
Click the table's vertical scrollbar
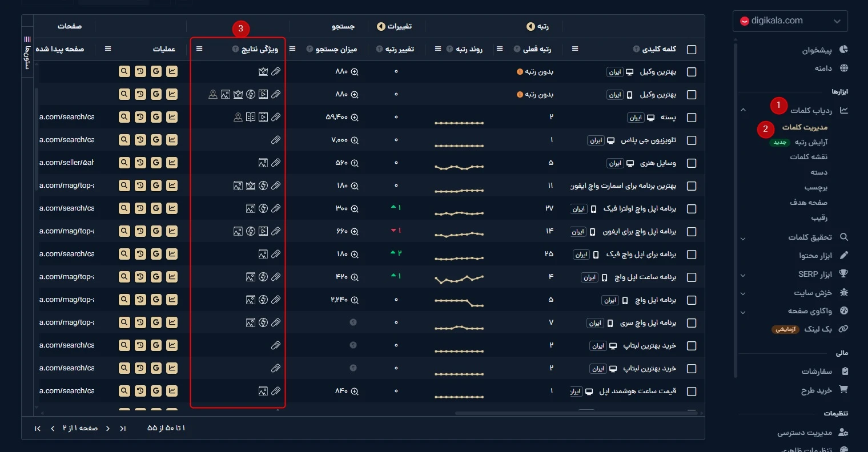(x=37, y=139)
